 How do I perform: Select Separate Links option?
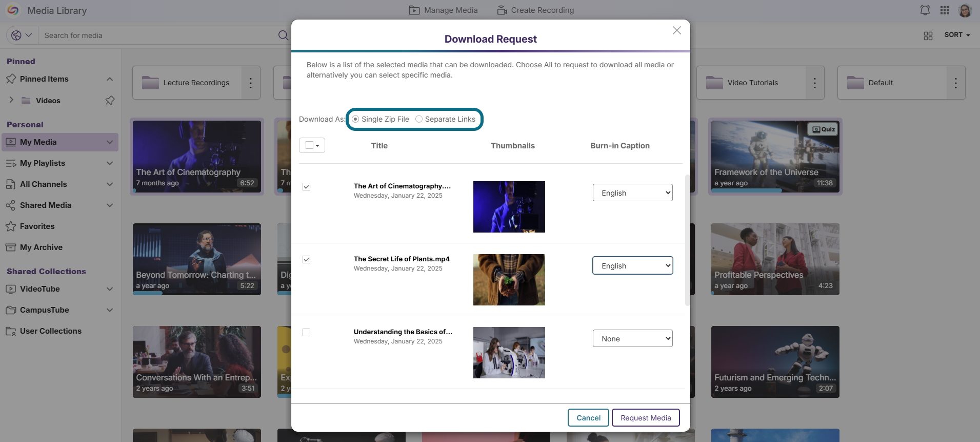pos(419,119)
